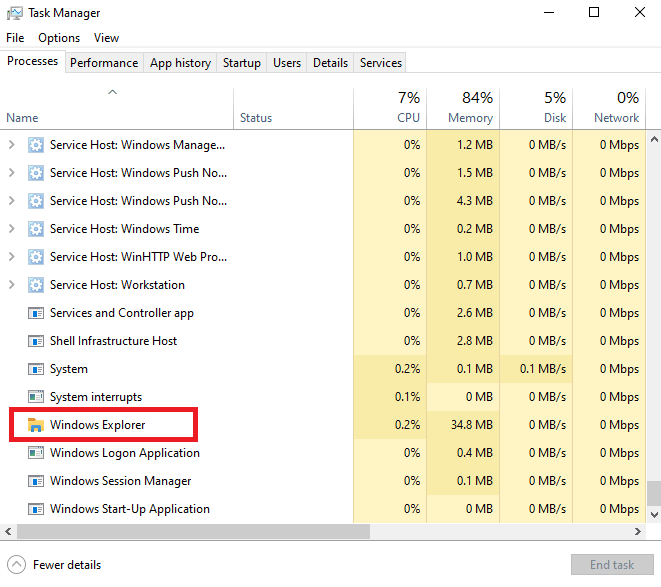Screen dimensions: 661x587
Task: Click the End task button
Action: coord(612,565)
